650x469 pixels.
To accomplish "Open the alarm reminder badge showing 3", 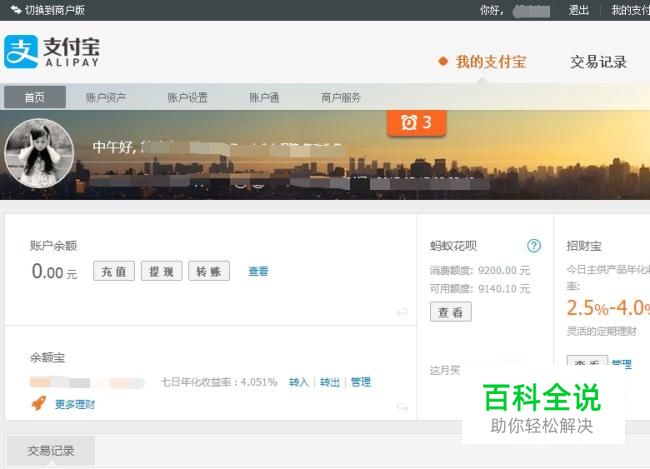I will [417, 123].
